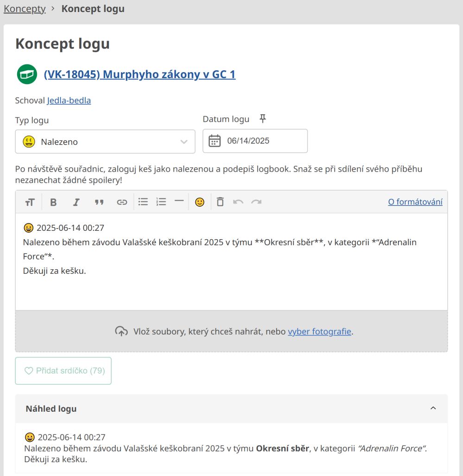Undo the last edit

pos(238,202)
